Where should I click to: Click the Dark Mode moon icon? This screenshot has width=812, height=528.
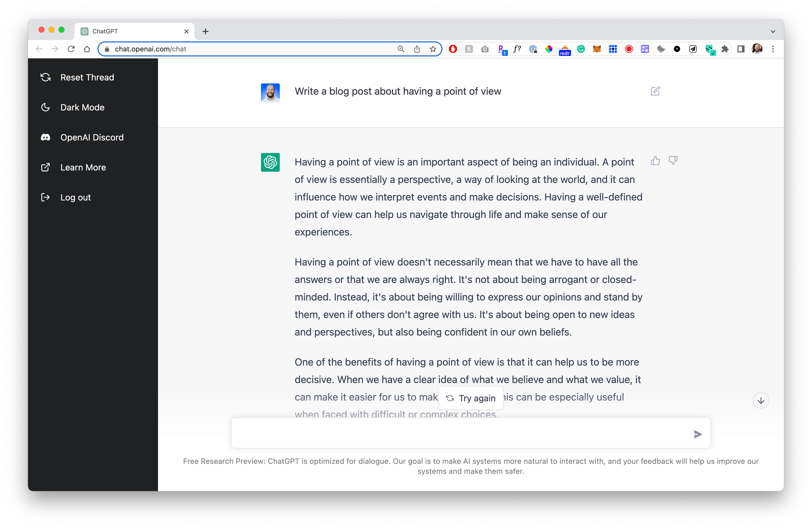[45, 107]
